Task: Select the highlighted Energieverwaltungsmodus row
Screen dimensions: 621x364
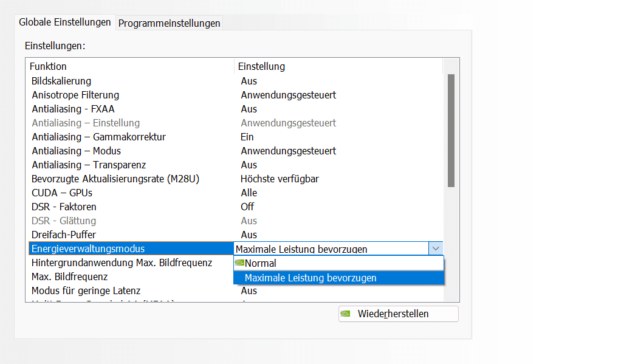Action: coord(131,249)
